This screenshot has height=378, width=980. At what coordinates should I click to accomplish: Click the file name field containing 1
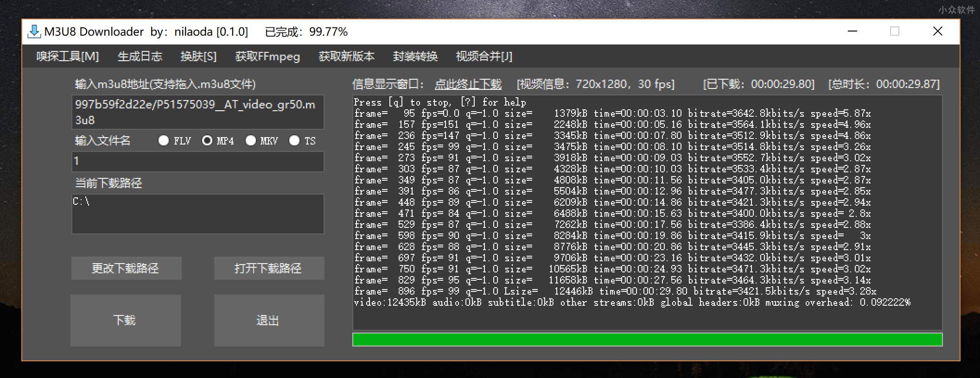click(198, 161)
